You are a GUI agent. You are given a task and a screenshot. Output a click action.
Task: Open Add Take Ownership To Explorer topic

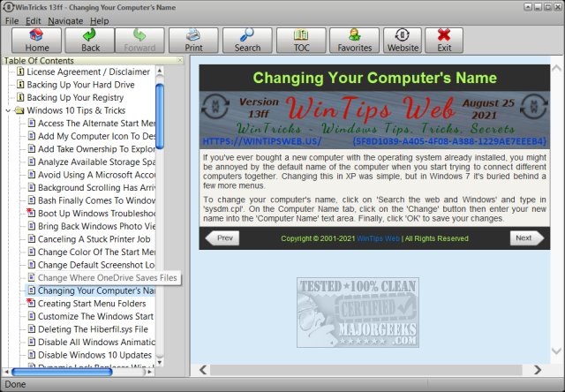coord(96,149)
